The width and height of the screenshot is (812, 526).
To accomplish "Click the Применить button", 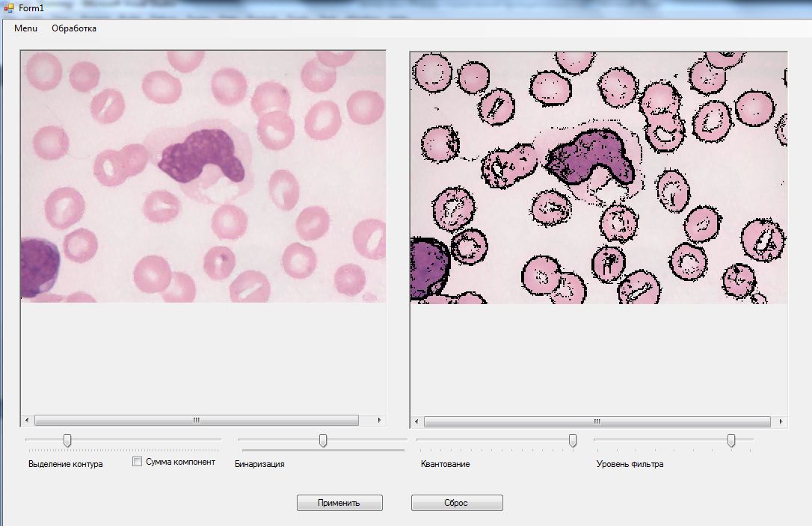I will [339, 503].
